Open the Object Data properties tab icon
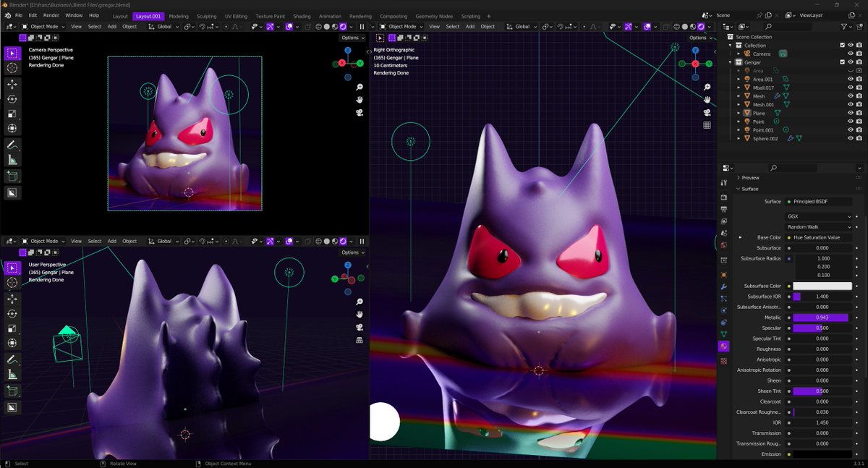The image size is (868, 468). click(x=724, y=333)
